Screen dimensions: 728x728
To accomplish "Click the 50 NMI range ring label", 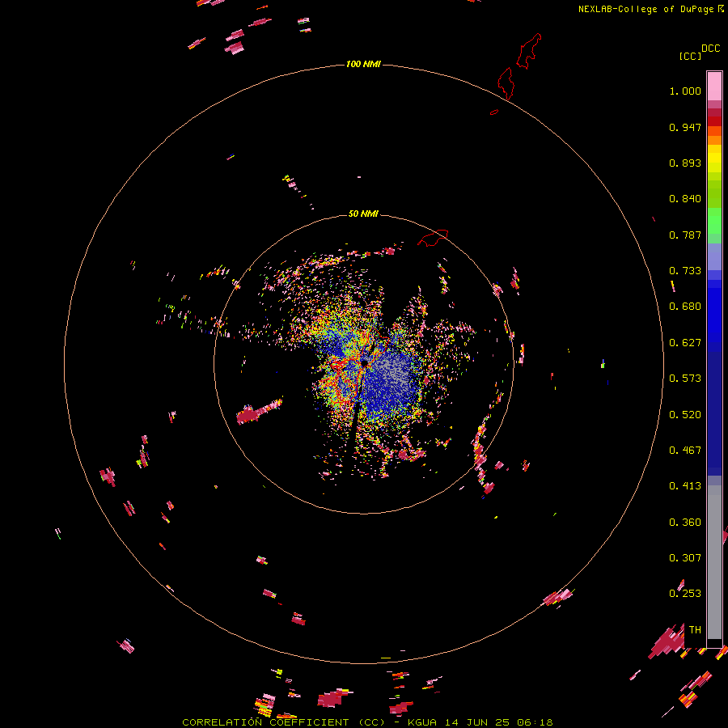I will tap(363, 214).
